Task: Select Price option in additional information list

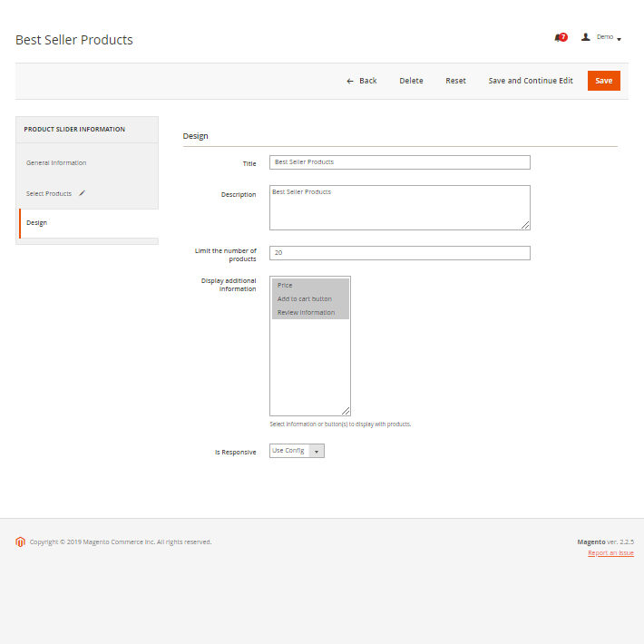Action: pyautogui.click(x=309, y=285)
